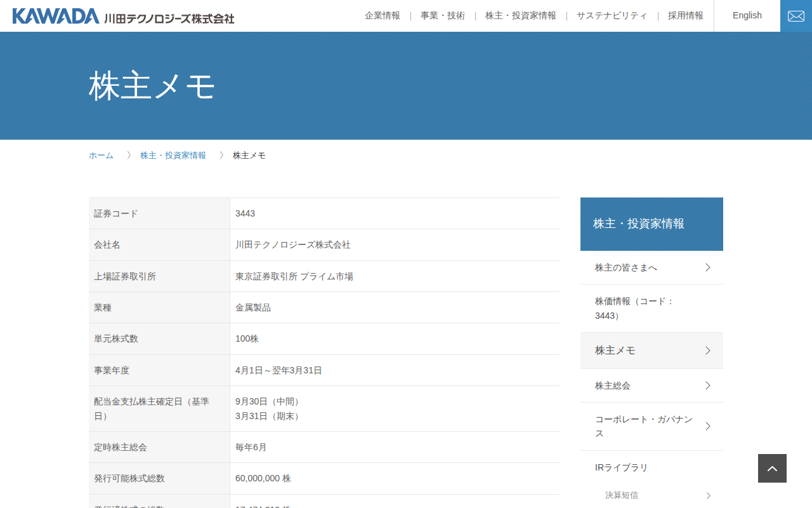This screenshot has width=812, height=508.
Task: Click chevron beside 株主の皆さまへ
Action: pos(708,268)
